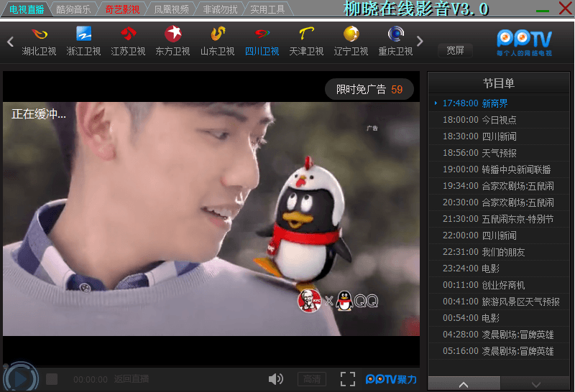Close the app with red X
The width and height of the screenshot is (575, 392).
[x=565, y=8]
